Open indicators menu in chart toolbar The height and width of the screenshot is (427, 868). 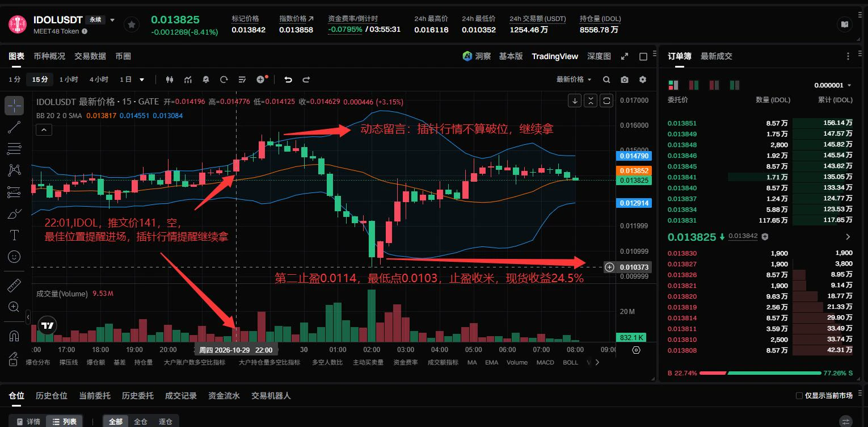[x=188, y=79]
